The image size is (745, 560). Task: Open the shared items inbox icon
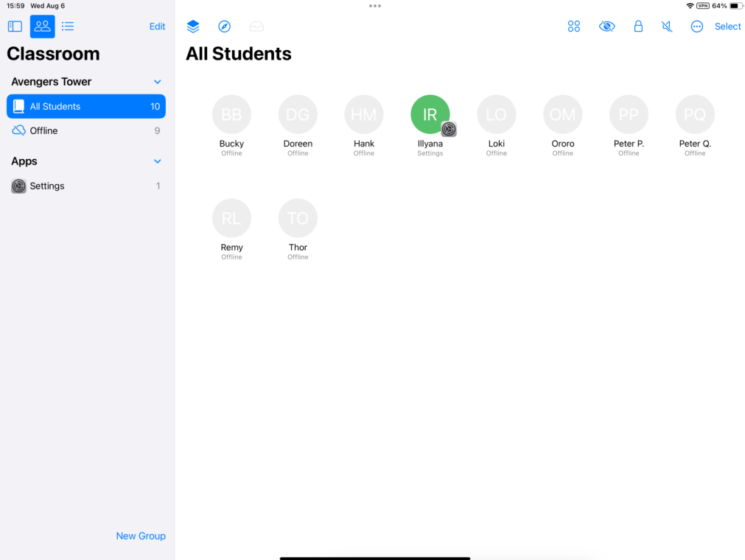(256, 26)
